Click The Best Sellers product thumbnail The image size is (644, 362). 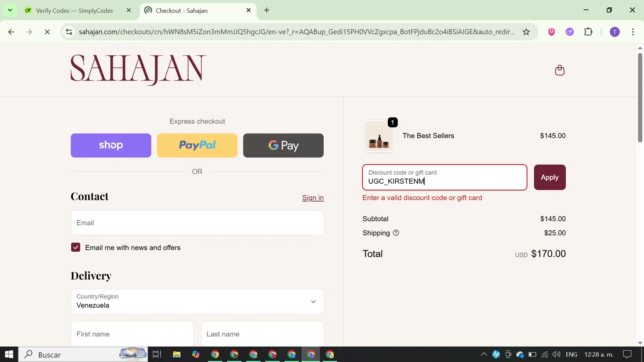(379, 136)
